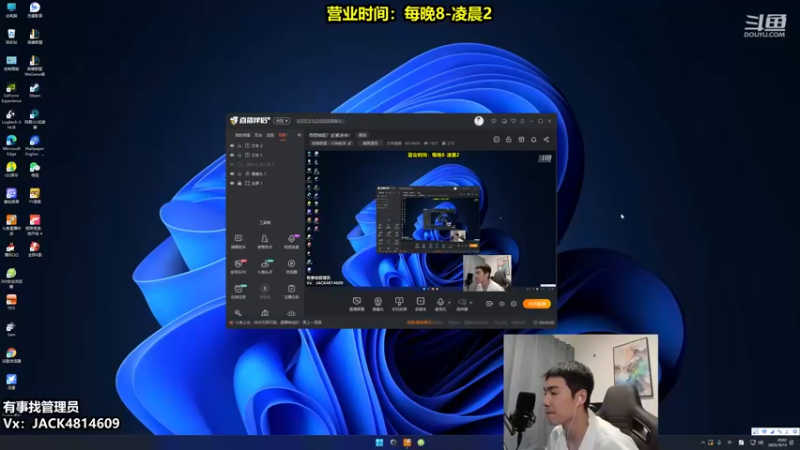Click the timer in the status bar
This screenshot has height=450, width=800.
pyautogui.click(x=544, y=322)
